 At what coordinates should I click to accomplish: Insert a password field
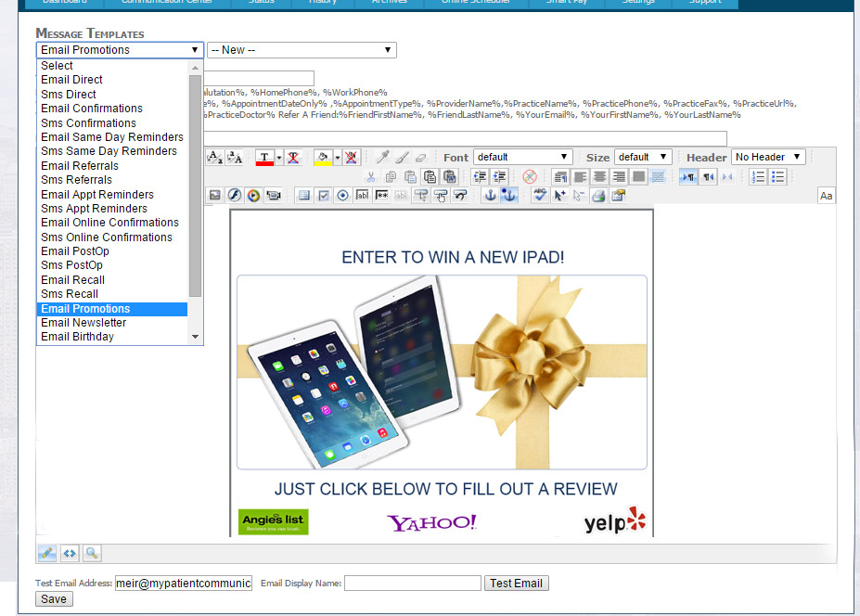[x=381, y=195]
